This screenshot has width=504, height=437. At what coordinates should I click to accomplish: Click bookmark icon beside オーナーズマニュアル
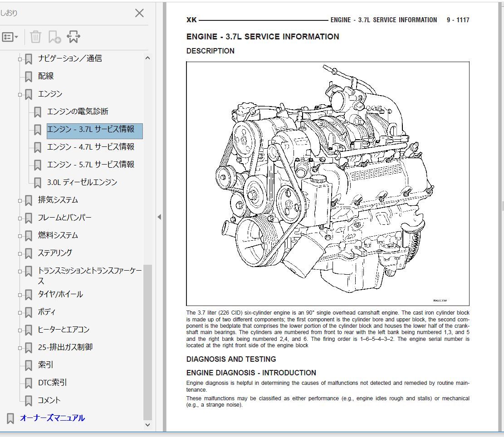click(10, 418)
